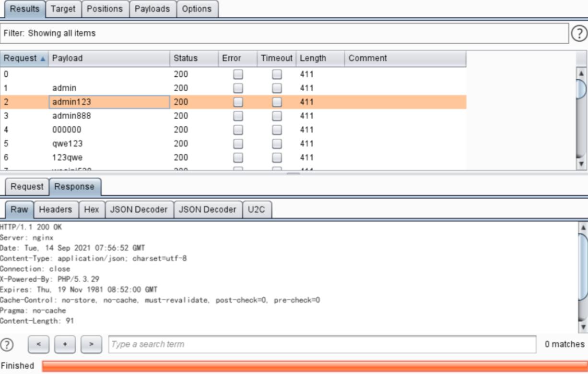Click up arrow of results table scrollbar
Image resolution: width=588 pixels, height=374 pixels.
click(581, 73)
